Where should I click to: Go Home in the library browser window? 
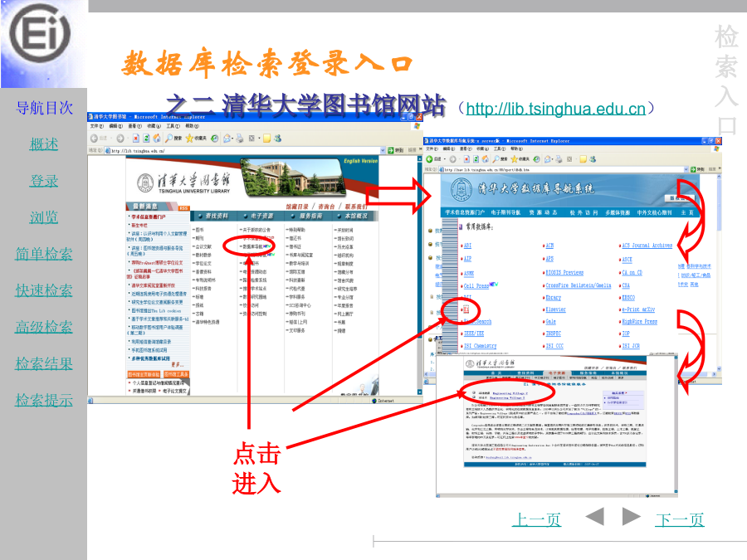(x=156, y=138)
